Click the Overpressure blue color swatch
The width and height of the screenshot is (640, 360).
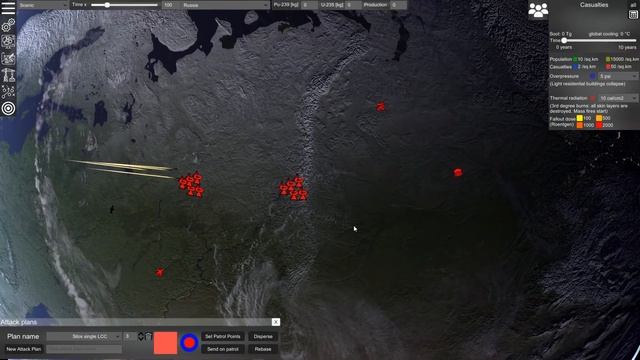coord(593,76)
